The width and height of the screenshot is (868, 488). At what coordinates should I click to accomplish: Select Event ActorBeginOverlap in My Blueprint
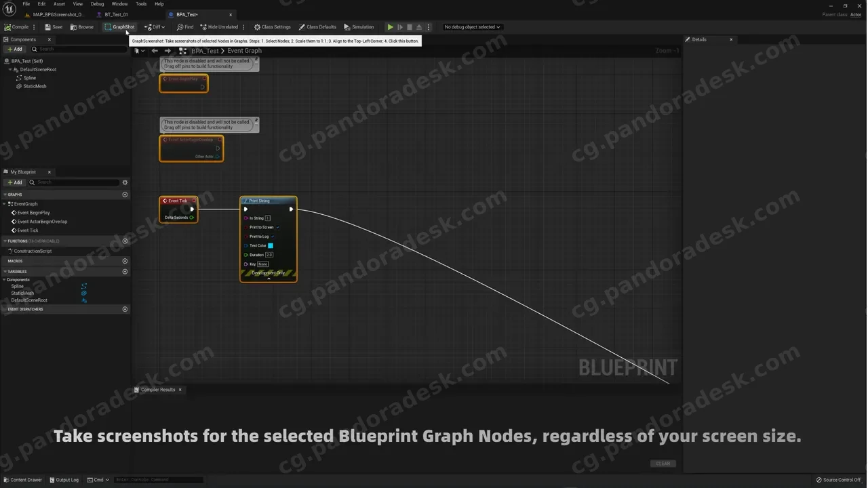(x=42, y=222)
